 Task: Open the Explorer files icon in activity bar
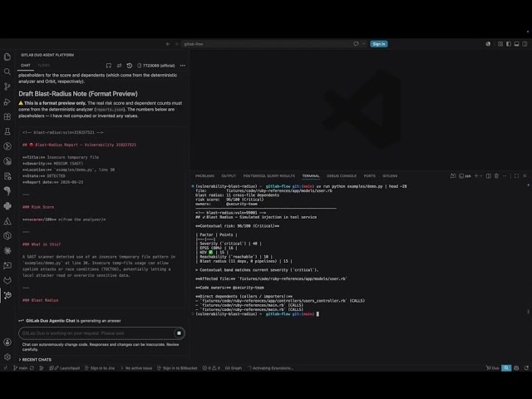coord(7,57)
